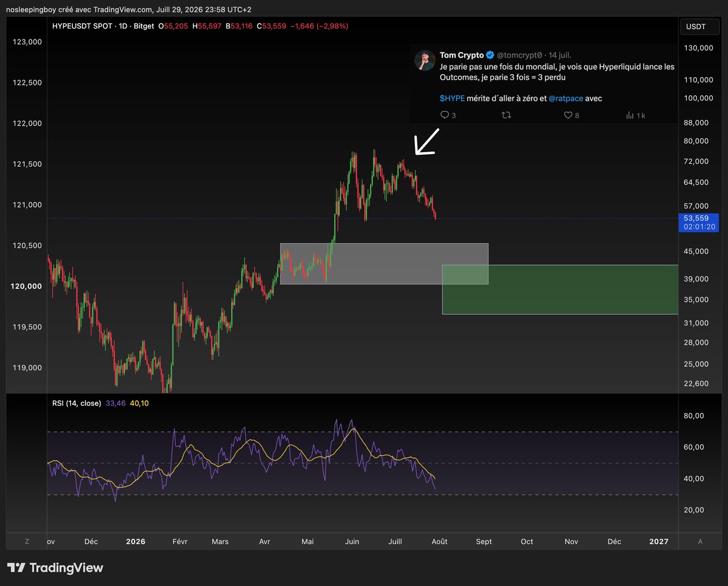Screen dimensions: 728x586
Task: Click the tweet reply count 3
Action: click(454, 115)
